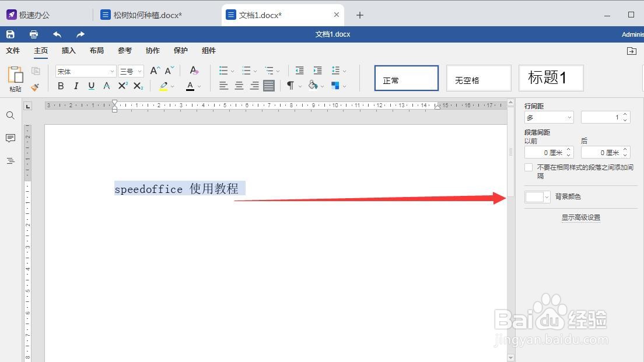The height and width of the screenshot is (362, 644).
Task: Select the text highlight color tool
Action: [x=164, y=86]
